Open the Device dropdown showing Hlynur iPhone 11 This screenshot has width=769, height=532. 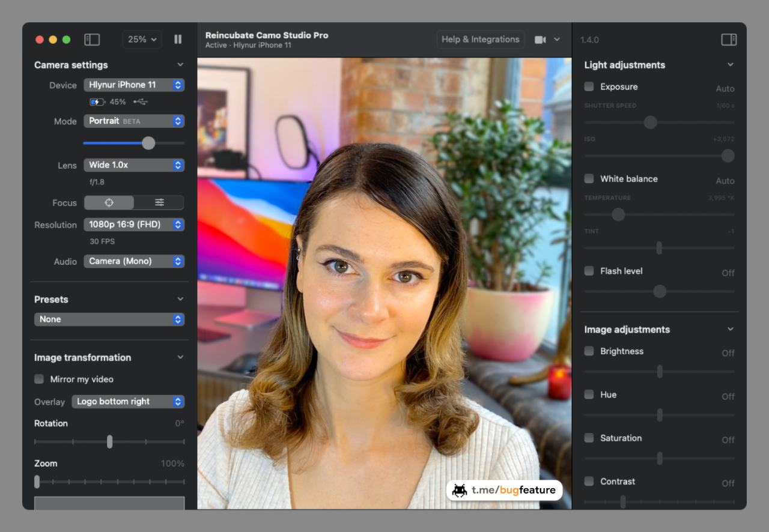[134, 85]
